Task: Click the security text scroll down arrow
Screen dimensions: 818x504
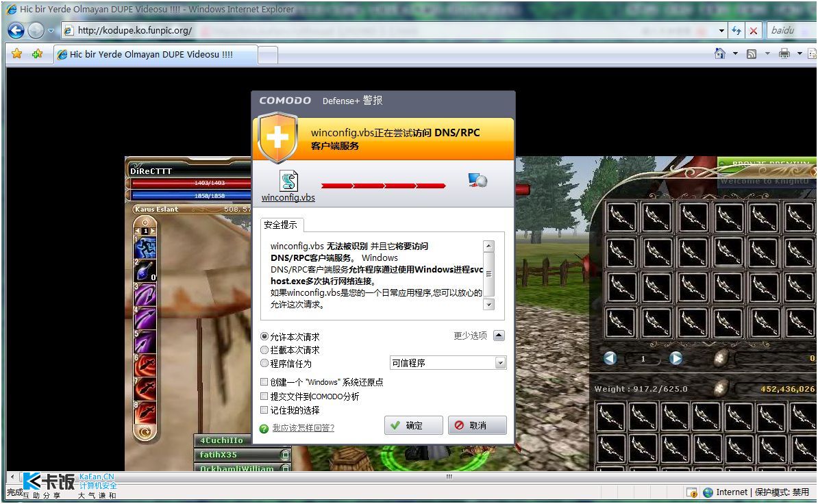Action: [x=489, y=304]
